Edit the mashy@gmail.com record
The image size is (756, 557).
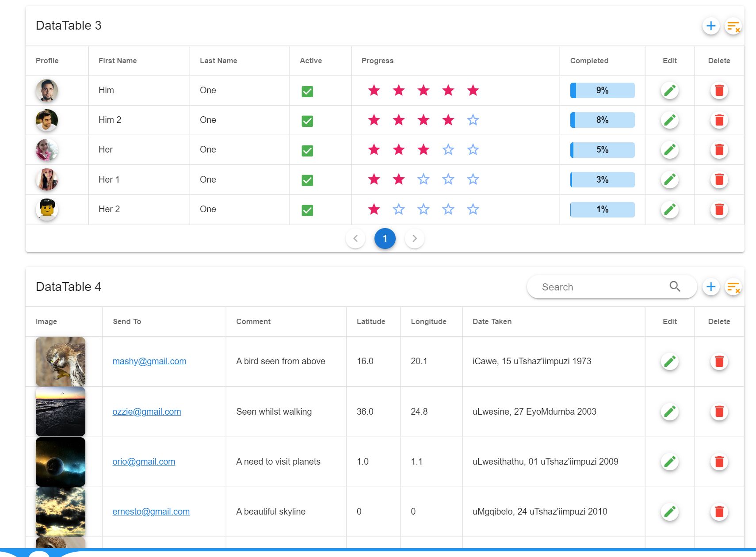click(670, 362)
